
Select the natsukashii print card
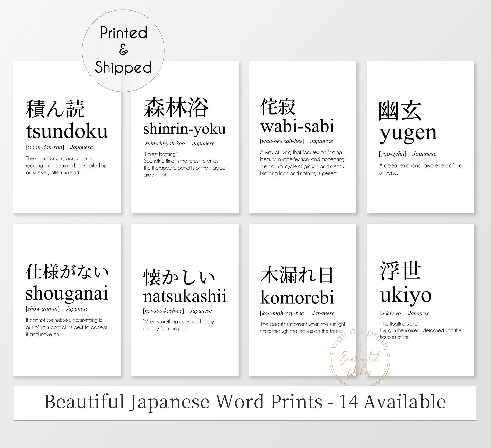click(x=185, y=300)
